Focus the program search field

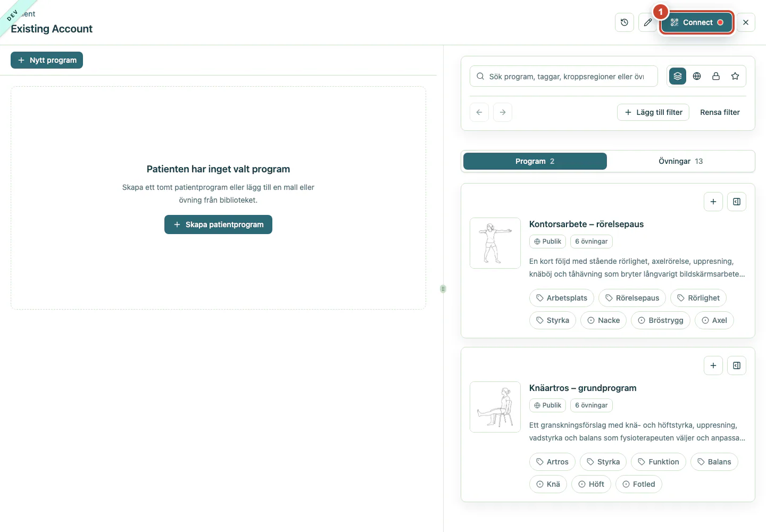coord(564,76)
